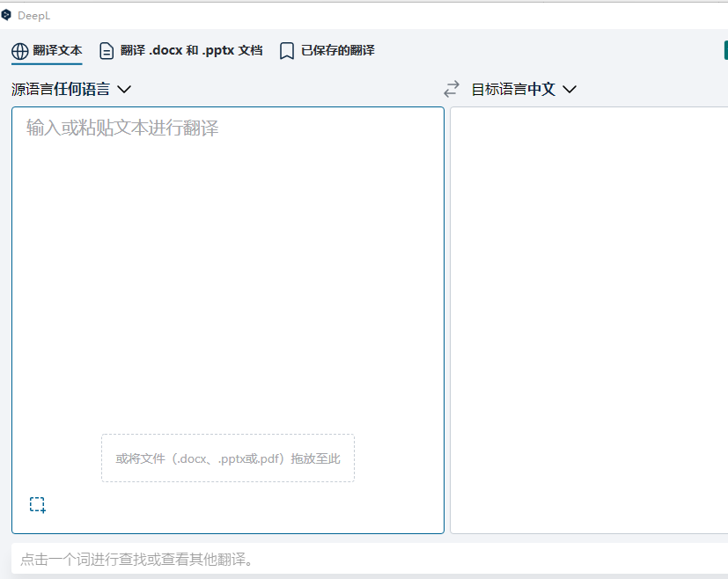Click the screen capture icon in source box
This screenshot has height=579, width=728.
pos(37,504)
